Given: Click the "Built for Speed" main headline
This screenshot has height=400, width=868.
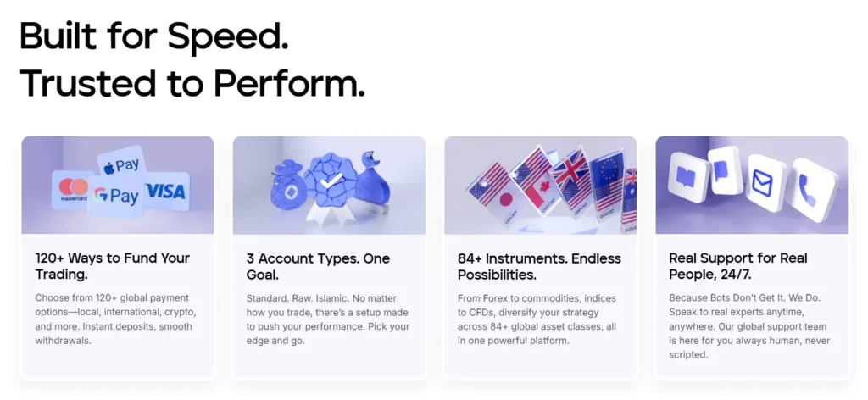Looking at the screenshot, I should coord(154,36).
